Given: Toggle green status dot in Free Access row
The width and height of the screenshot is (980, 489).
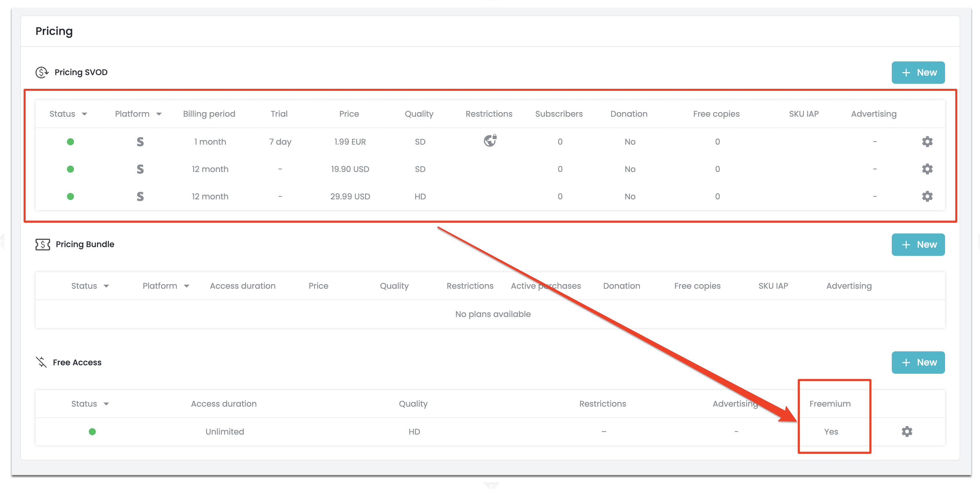Looking at the screenshot, I should coord(92,431).
